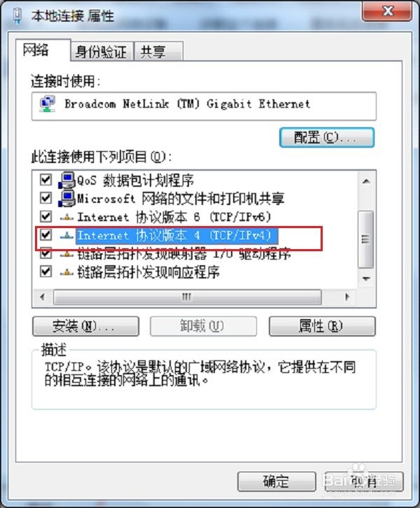Image resolution: width=420 pixels, height=508 pixels.
Task: Toggle the TCP/IPv6 checkbox
Action: (x=45, y=216)
